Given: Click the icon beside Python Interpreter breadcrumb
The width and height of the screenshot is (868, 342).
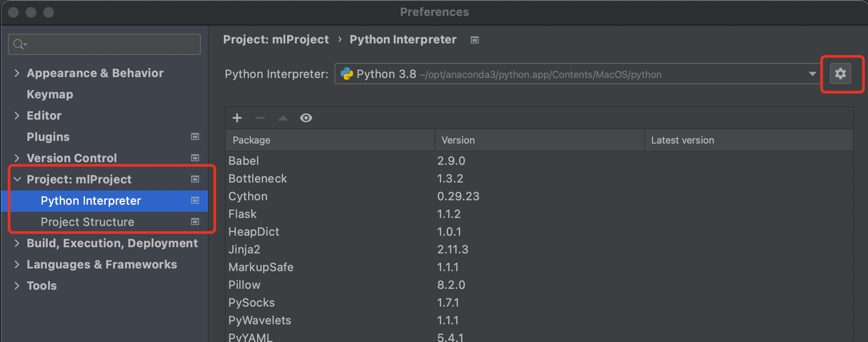Looking at the screenshot, I should pos(475,40).
